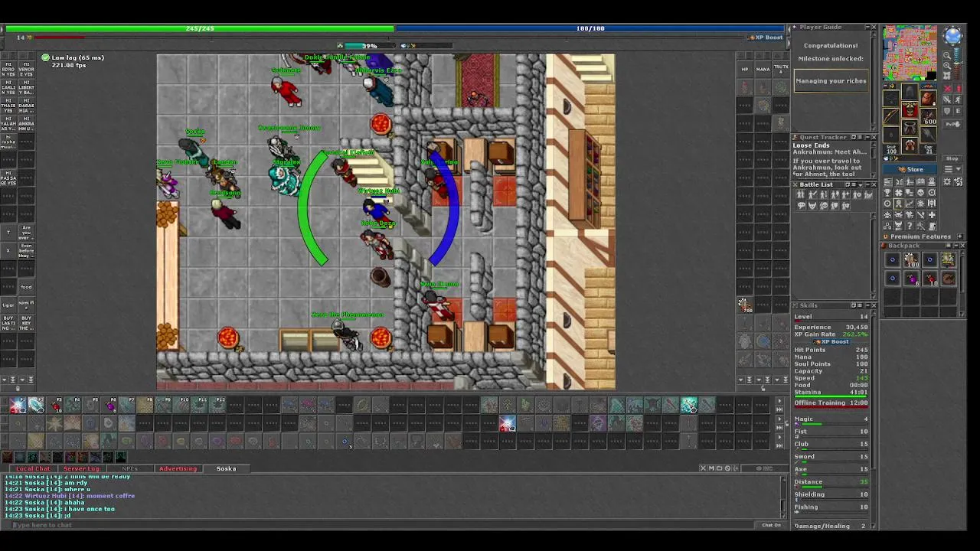Switch to the NPCs chat tab
980x551 pixels.
coord(129,468)
